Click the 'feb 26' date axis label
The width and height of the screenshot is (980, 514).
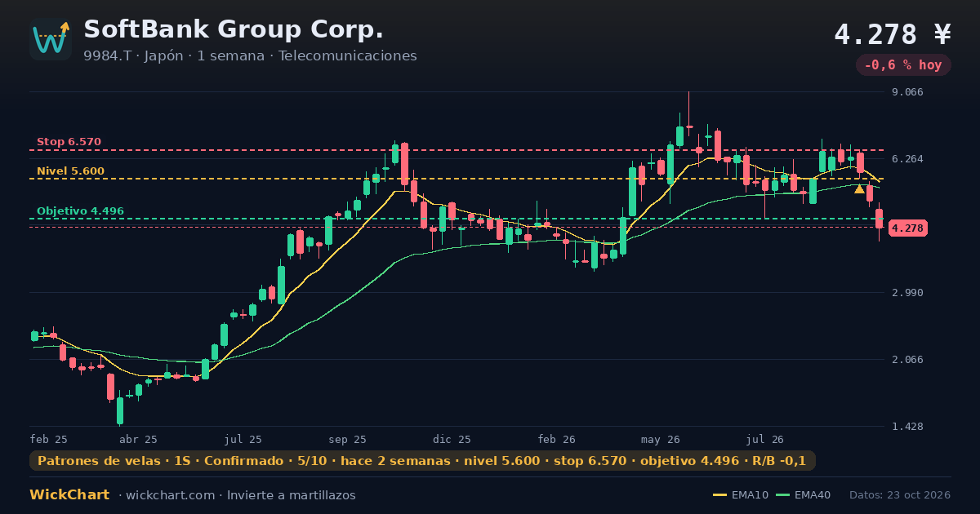coord(557,439)
